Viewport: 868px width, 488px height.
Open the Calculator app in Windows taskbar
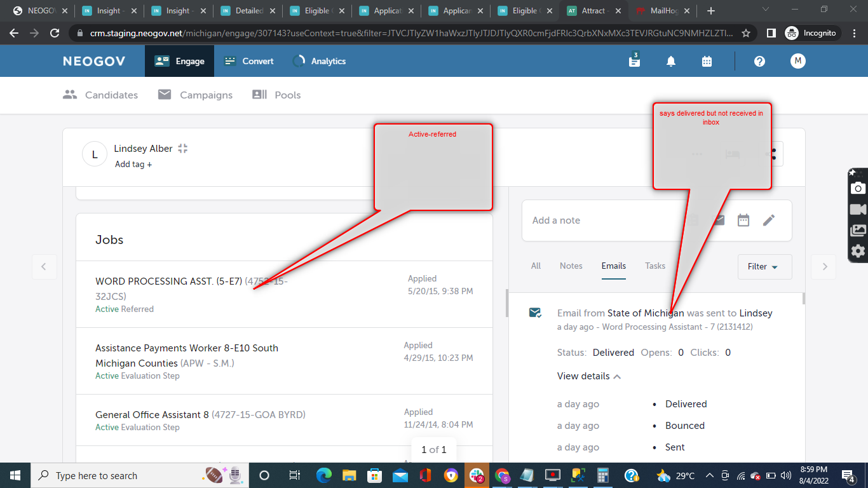[602, 475]
